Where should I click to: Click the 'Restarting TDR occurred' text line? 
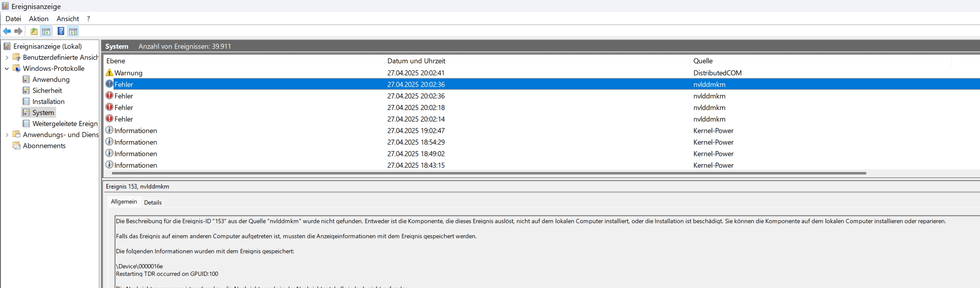point(167,274)
